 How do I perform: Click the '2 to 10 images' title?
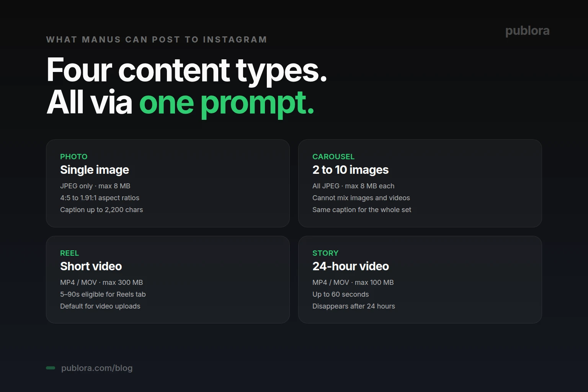(x=351, y=170)
